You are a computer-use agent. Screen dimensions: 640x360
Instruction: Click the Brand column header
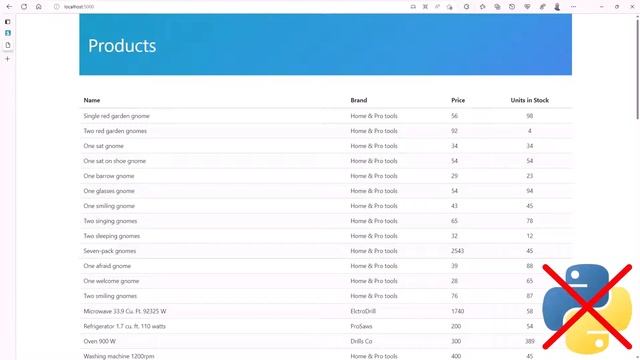(x=359, y=100)
